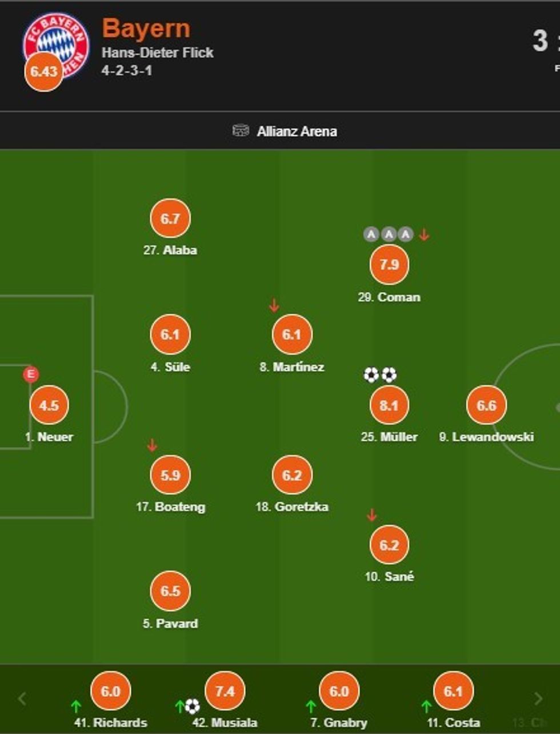The image size is (560, 734).
Task: Open substitute Gnabry's 6.0 rating bubble
Action: coord(339,691)
